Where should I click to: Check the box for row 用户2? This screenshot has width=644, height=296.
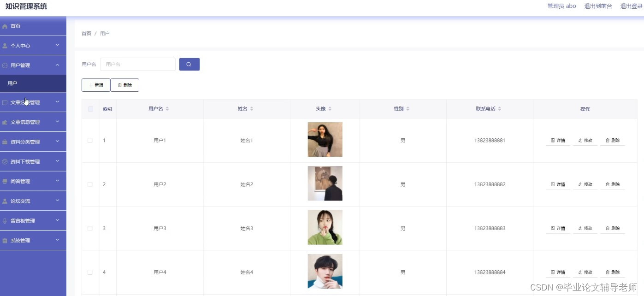click(90, 184)
